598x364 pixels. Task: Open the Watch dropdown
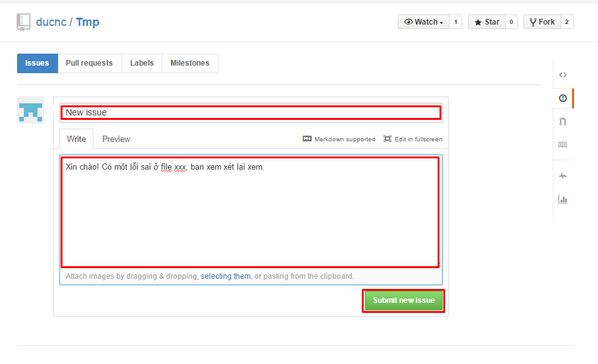(423, 22)
